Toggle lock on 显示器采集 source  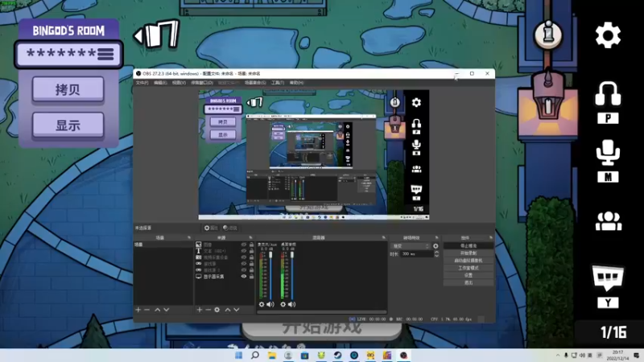tap(251, 277)
